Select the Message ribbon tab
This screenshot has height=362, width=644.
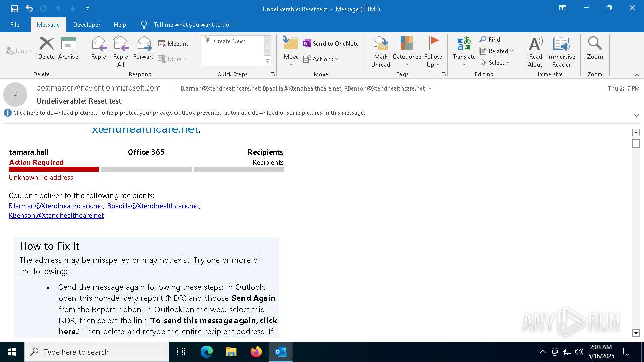(48, 25)
